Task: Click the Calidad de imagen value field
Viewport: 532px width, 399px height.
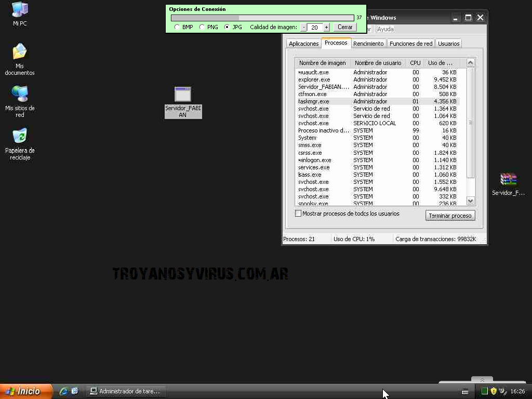Action: click(315, 27)
